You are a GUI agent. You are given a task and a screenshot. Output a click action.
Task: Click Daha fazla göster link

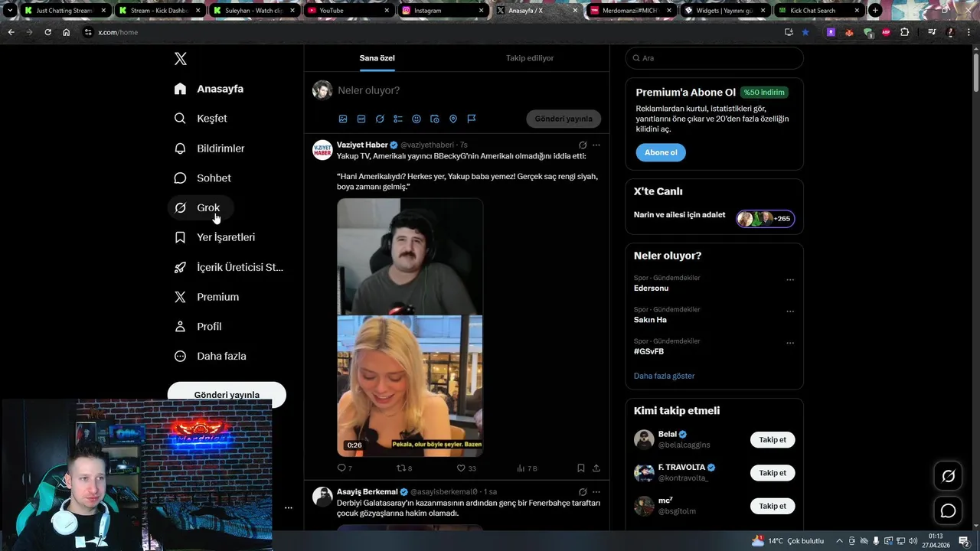(x=664, y=376)
